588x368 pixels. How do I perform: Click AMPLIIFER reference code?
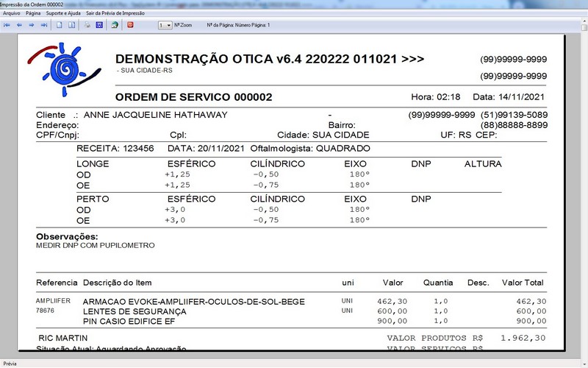tap(53, 301)
